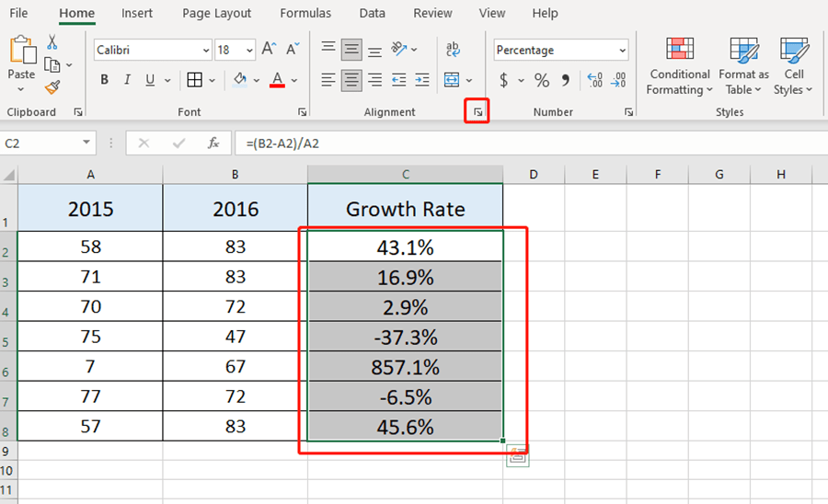Open the Auto Fill Options button

point(517,455)
